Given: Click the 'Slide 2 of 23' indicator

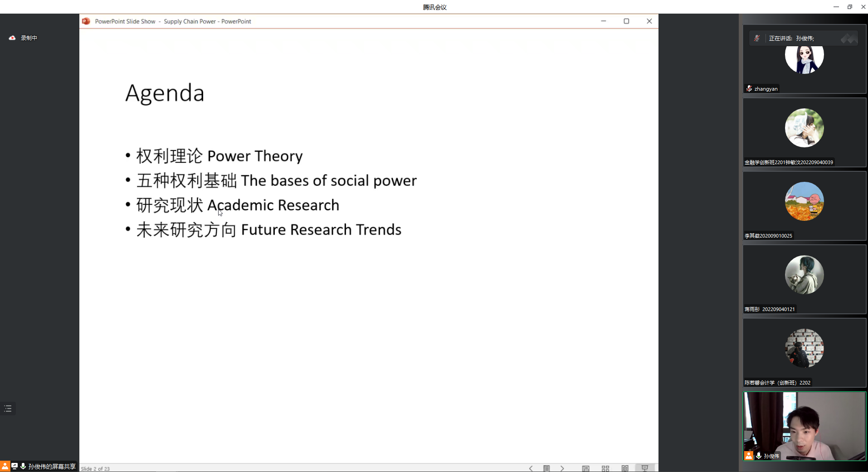Looking at the screenshot, I should coord(95,468).
